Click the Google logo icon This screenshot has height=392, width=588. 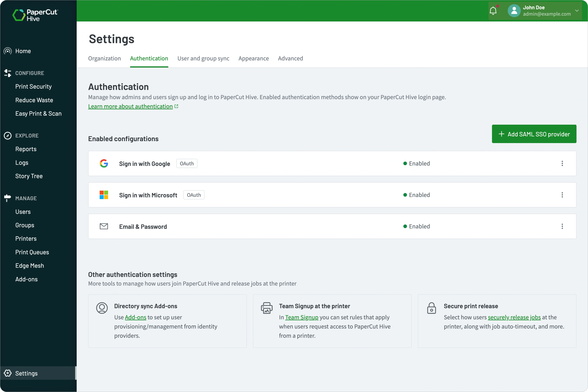point(104,164)
